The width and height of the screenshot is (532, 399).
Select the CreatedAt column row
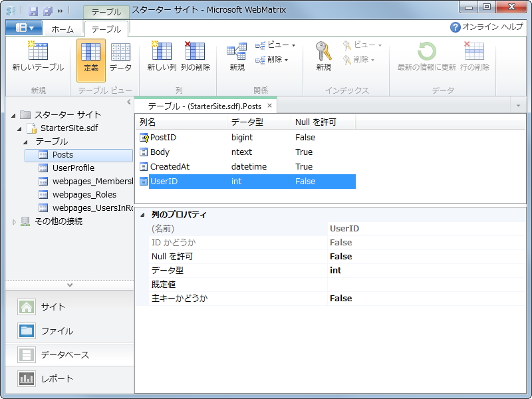(x=247, y=167)
